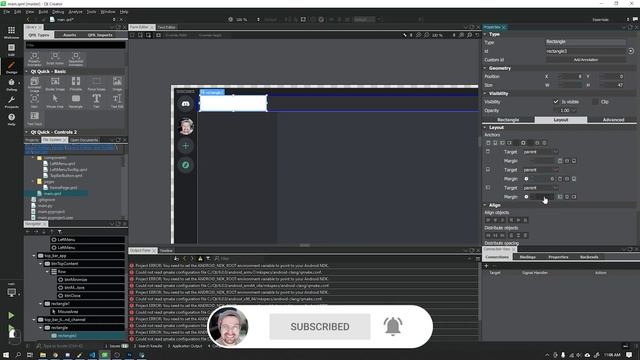Image resolution: width=640 pixels, height=360 pixels.
Task: Pick the Image component
Action: [117, 84]
